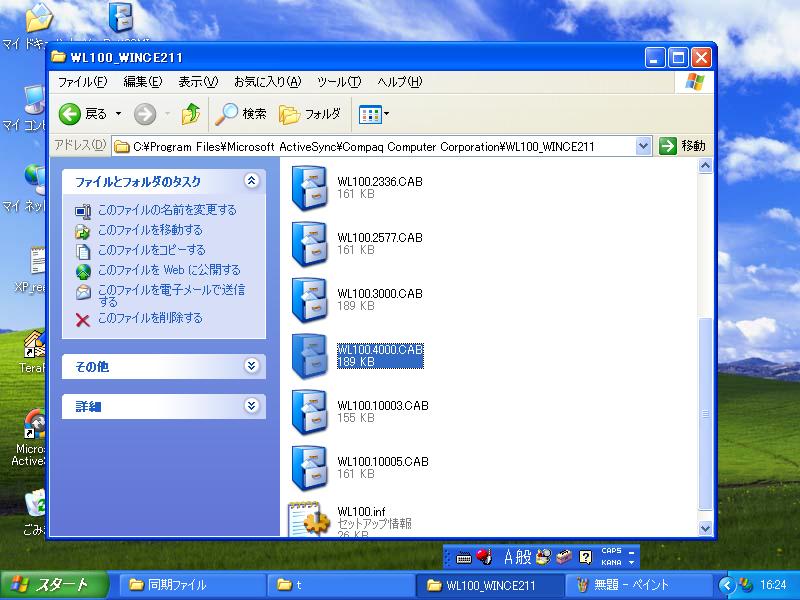Click the move file task icon
The width and height of the screenshot is (800, 600).
coord(83,231)
